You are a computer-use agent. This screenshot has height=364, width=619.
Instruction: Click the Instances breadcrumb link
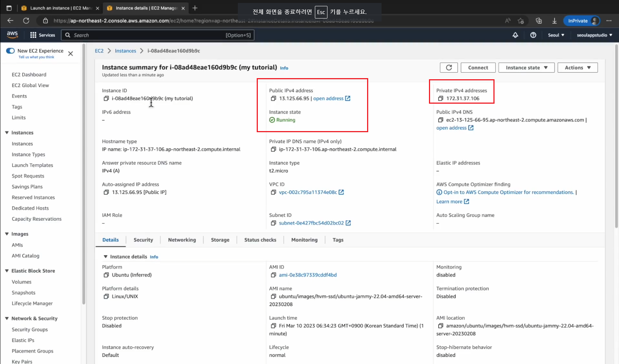click(x=125, y=51)
